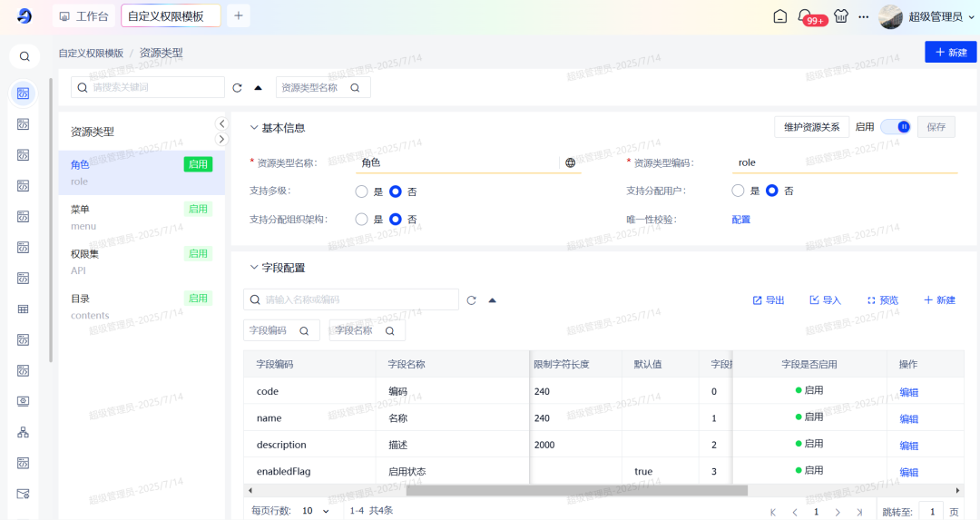Click the 配置 link for 唯一性校验
The image size is (980, 520).
click(x=741, y=220)
